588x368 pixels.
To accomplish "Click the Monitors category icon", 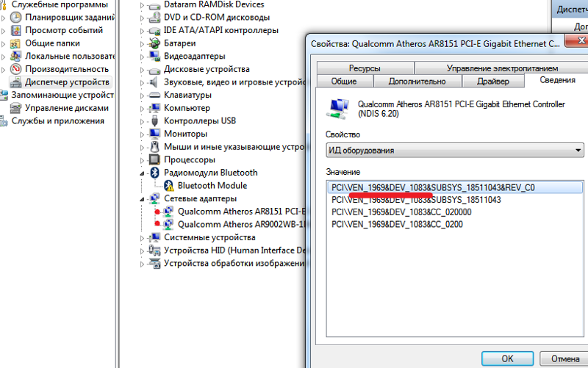I will point(154,134).
